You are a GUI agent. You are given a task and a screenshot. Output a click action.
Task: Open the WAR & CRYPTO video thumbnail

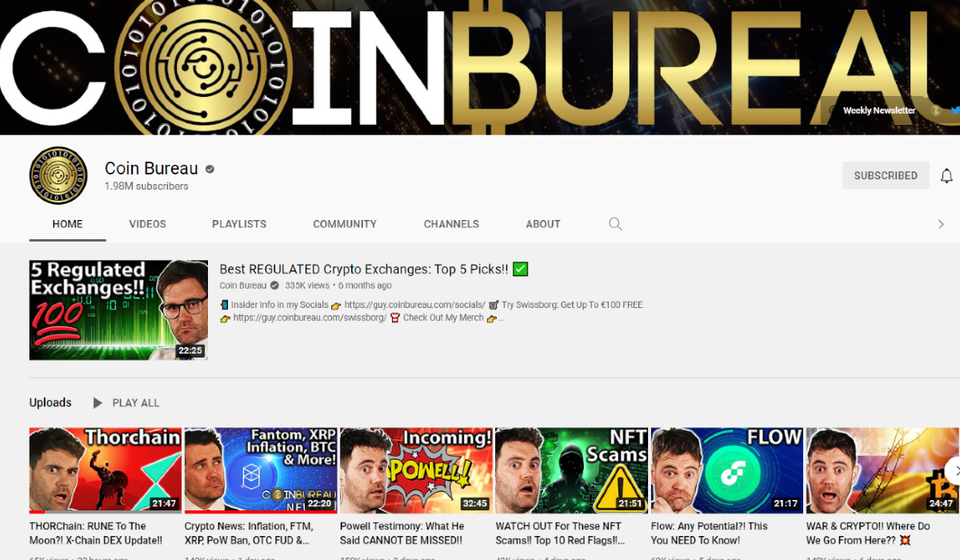tap(882, 470)
